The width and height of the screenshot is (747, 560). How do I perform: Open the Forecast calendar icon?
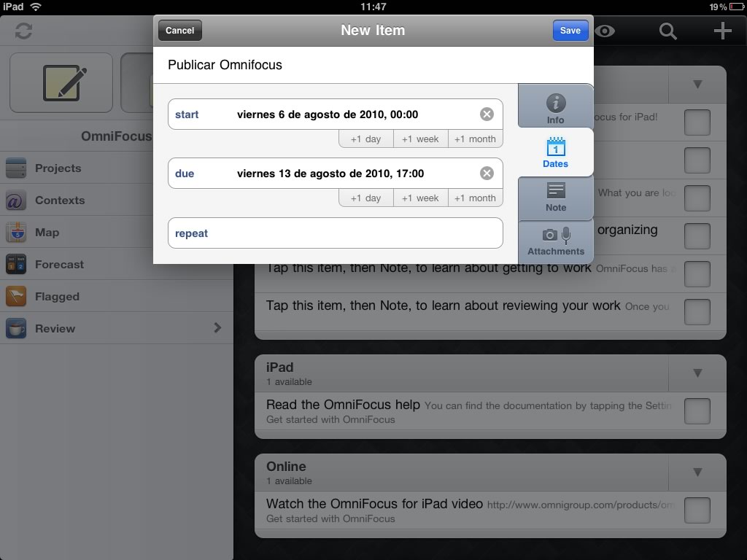coord(16,265)
